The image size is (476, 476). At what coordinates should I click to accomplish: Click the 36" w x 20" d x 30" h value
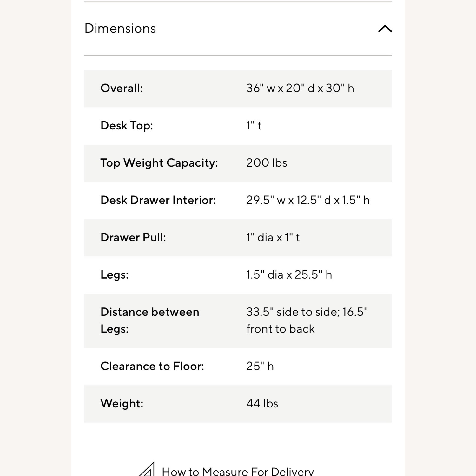(x=300, y=88)
